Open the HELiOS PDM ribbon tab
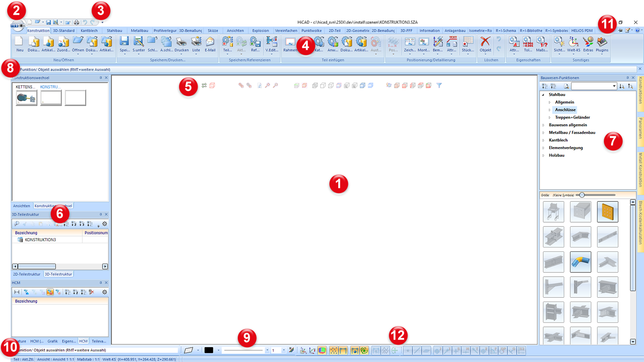Viewport: 644px width, 362px height. [582, 30]
